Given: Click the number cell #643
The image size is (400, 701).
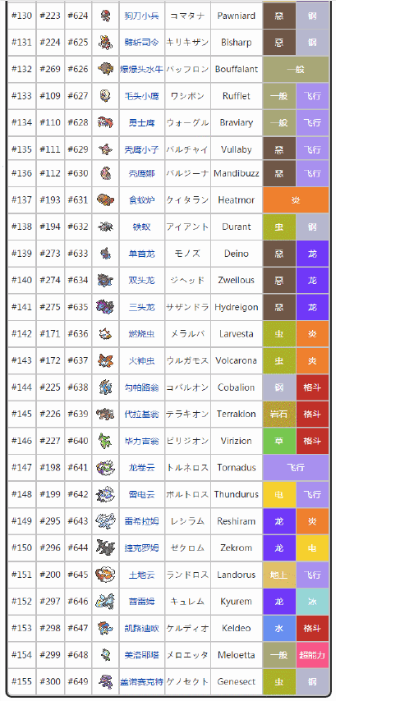Looking at the screenshot, I should coord(78,521).
